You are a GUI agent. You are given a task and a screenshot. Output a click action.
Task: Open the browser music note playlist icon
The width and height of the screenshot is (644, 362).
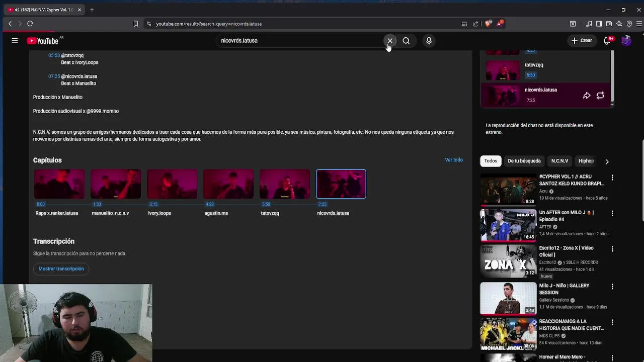pos(589,24)
